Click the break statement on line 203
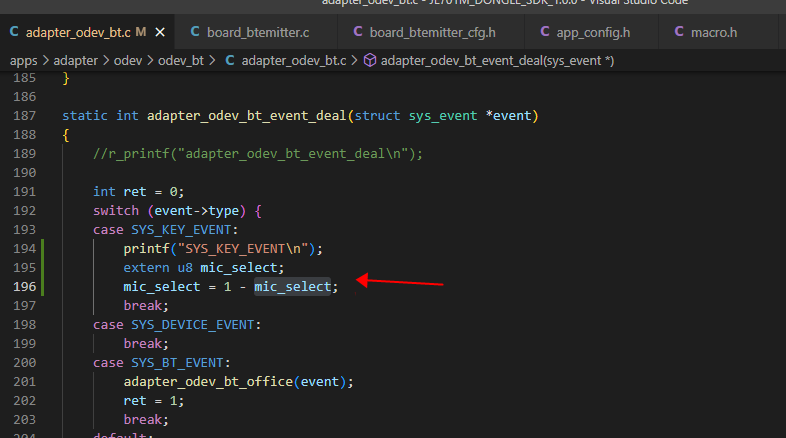Screen dimensions: 786x438 click(146, 420)
